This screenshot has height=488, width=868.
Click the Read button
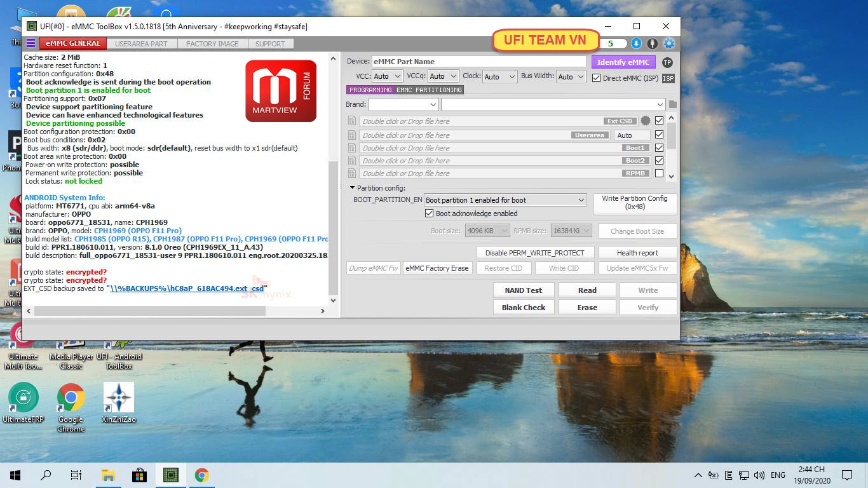pos(587,290)
